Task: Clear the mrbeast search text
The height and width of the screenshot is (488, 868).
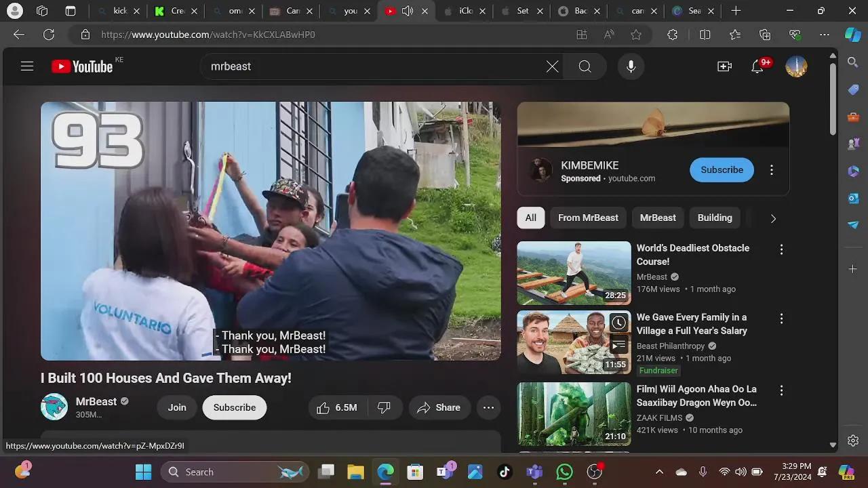Action: tap(553, 66)
